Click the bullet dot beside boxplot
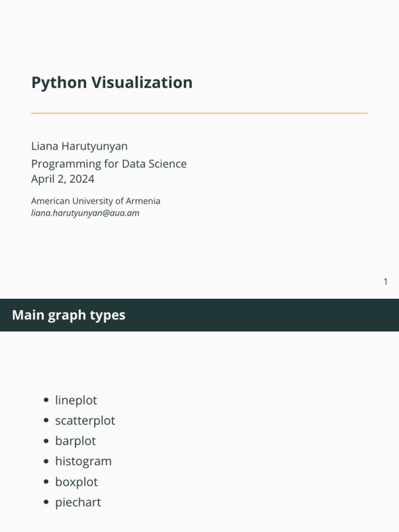This screenshot has height=532, width=399. pyautogui.click(x=47, y=482)
